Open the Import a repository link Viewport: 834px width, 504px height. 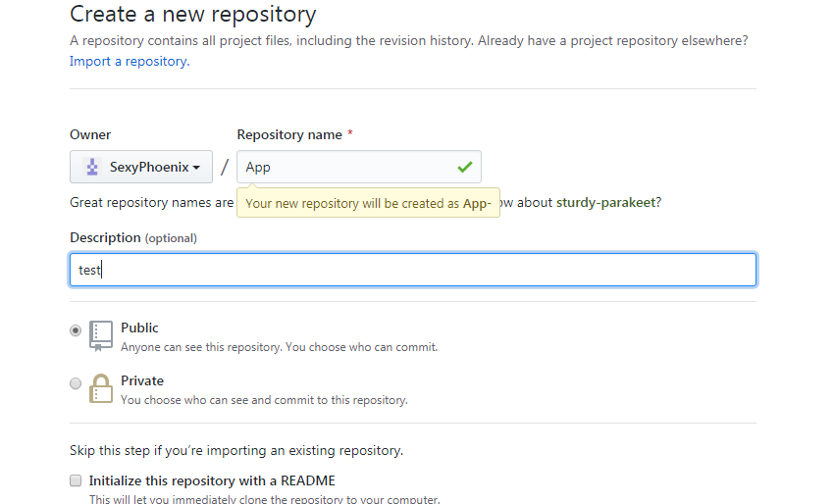pos(130,61)
